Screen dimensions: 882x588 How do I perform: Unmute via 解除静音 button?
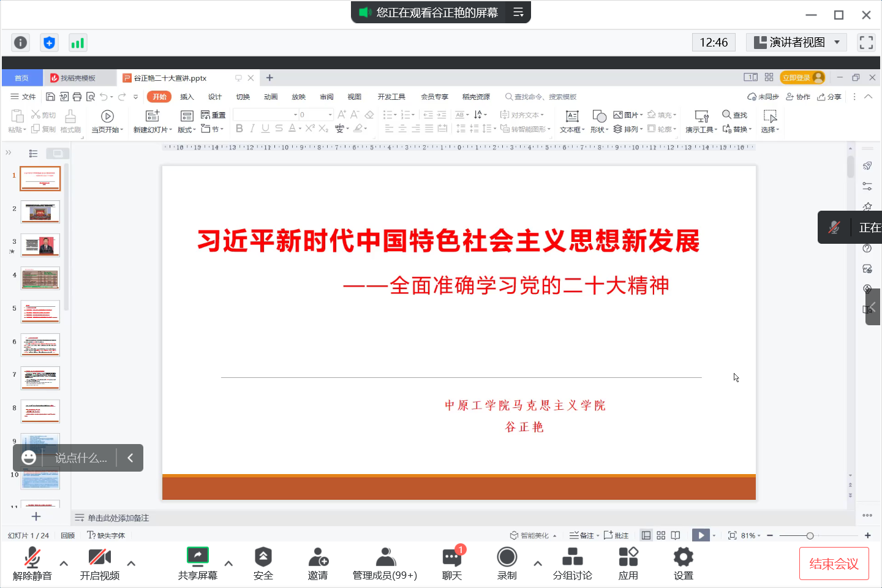coord(32,563)
